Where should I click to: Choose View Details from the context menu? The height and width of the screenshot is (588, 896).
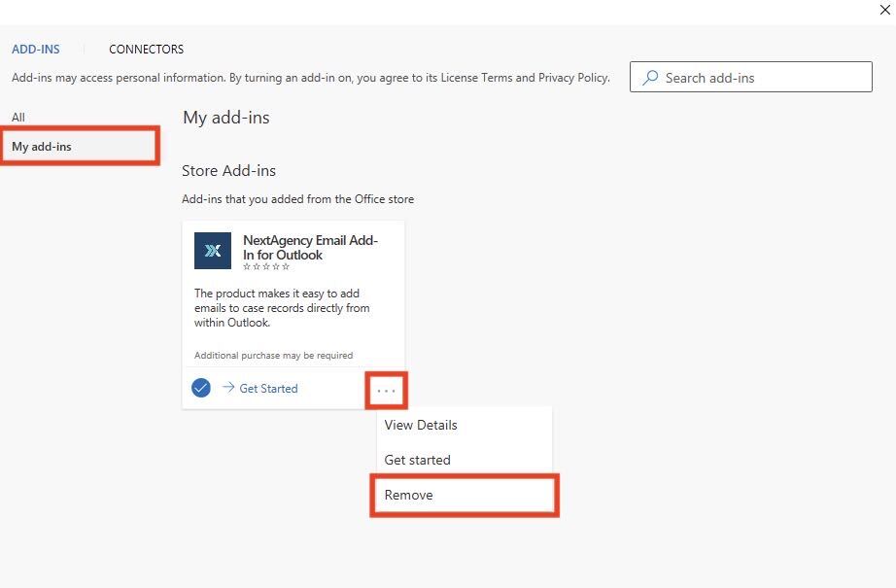pos(464,425)
